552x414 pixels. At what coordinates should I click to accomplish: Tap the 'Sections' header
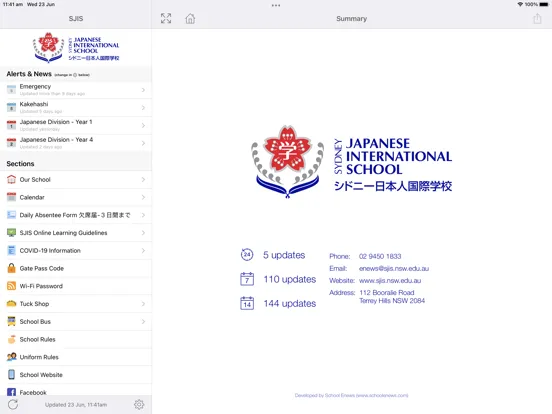[x=20, y=164]
